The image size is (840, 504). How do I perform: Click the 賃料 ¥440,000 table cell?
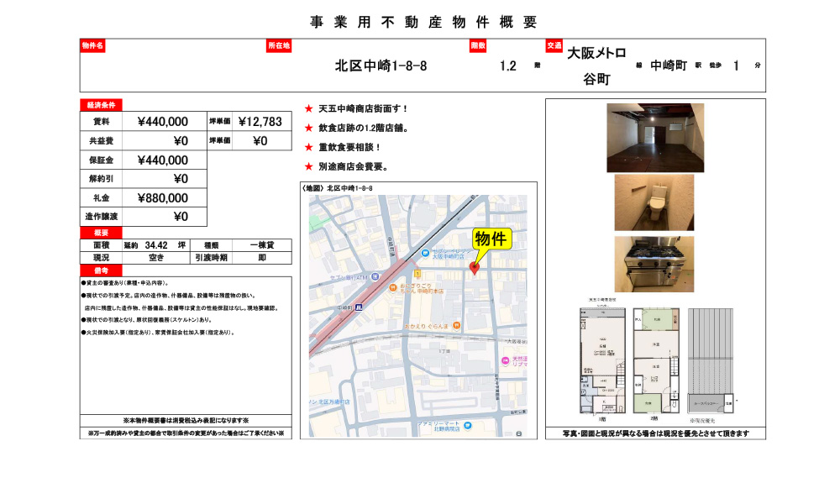click(x=162, y=122)
